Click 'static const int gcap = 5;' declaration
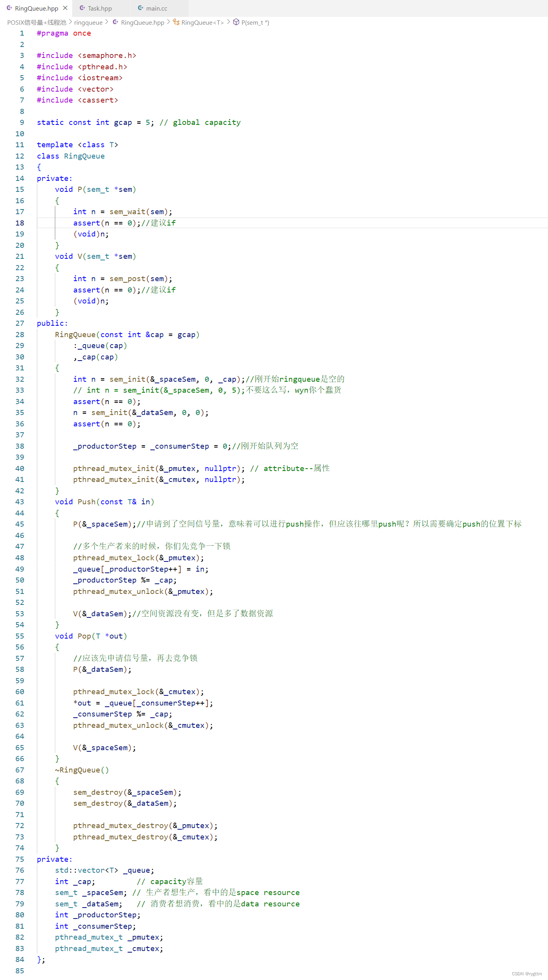Viewport: 548px width, 980px height. [96, 123]
